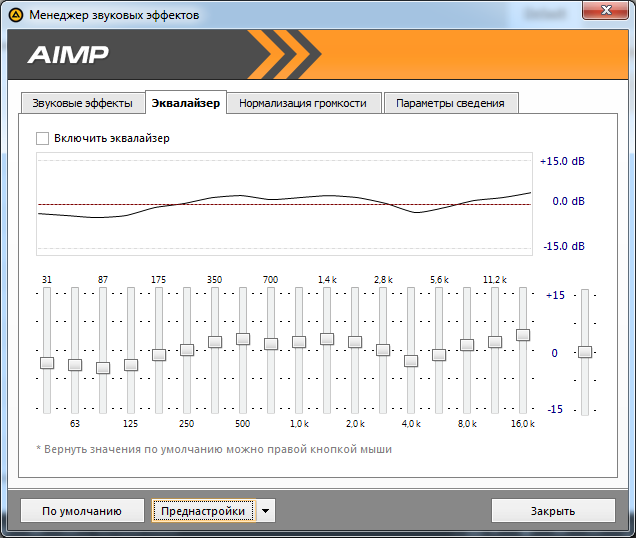Screen dimensions: 636x538
Task: Click the 2,8 k band slider handle
Action: (383, 350)
